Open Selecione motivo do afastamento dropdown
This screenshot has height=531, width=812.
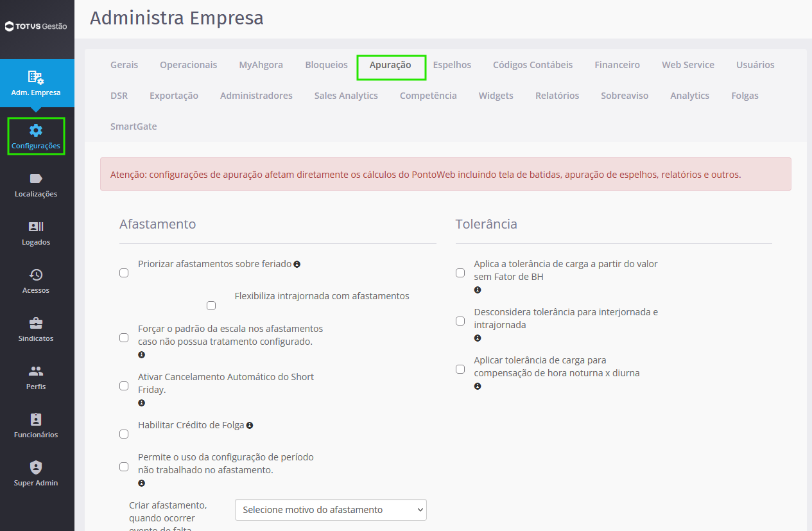click(x=331, y=510)
